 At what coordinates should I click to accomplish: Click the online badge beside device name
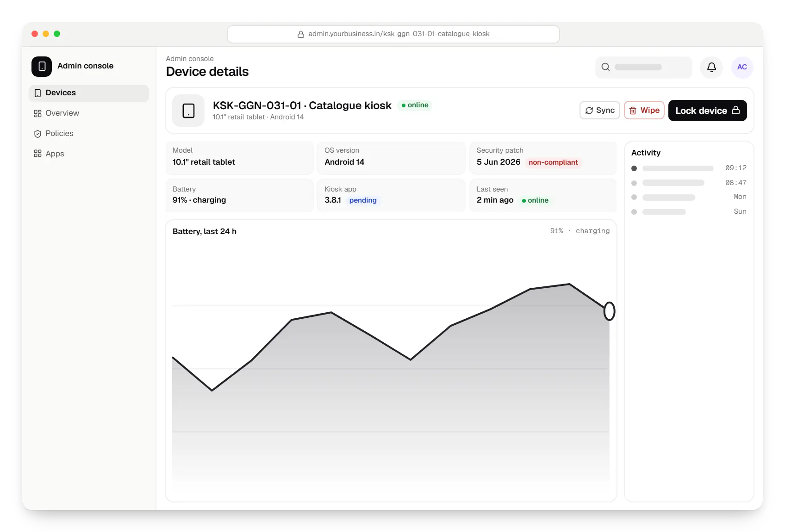pyautogui.click(x=415, y=105)
